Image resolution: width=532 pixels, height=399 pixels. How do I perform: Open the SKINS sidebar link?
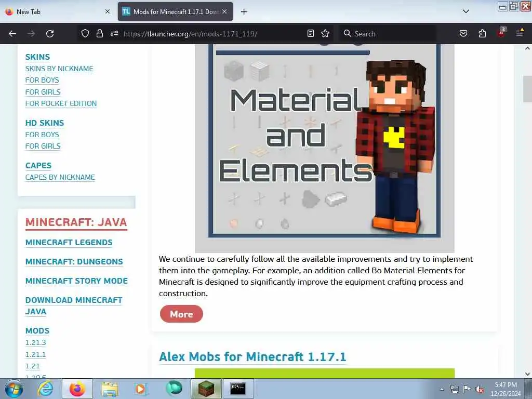pos(37,57)
